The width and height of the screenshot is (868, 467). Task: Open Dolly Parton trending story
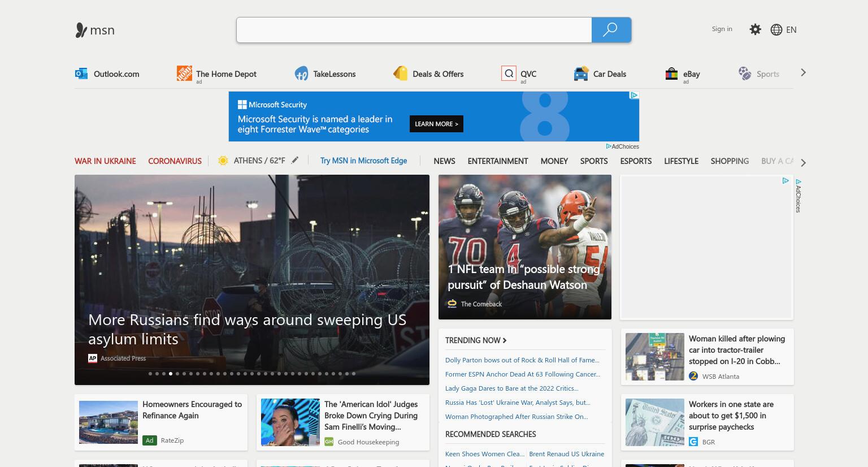point(522,360)
